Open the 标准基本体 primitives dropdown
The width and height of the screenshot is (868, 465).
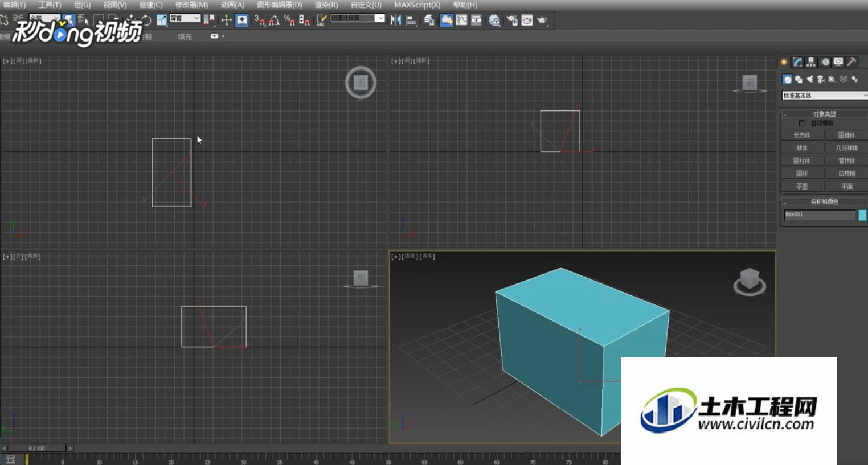pos(825,96)
